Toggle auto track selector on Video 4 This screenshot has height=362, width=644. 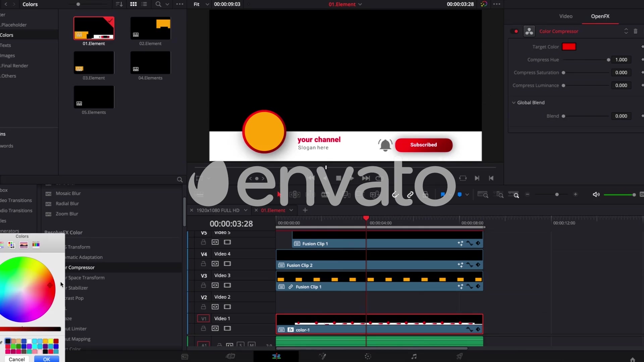[x=215, y=264]
